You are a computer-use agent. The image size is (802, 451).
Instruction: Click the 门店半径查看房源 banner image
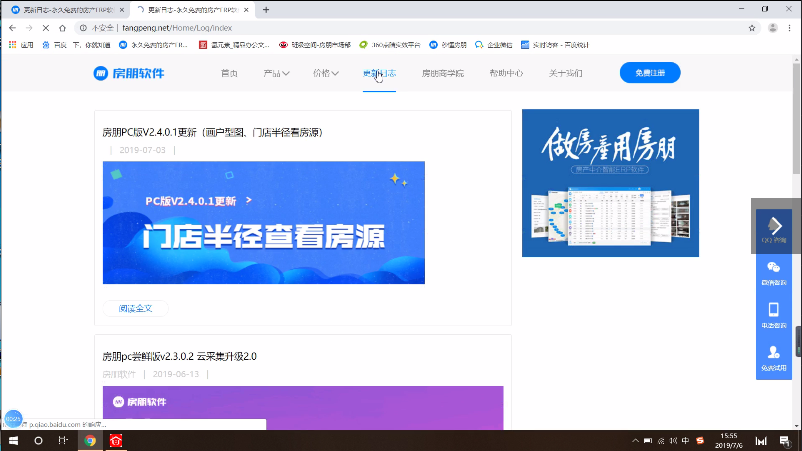(263, 222)
